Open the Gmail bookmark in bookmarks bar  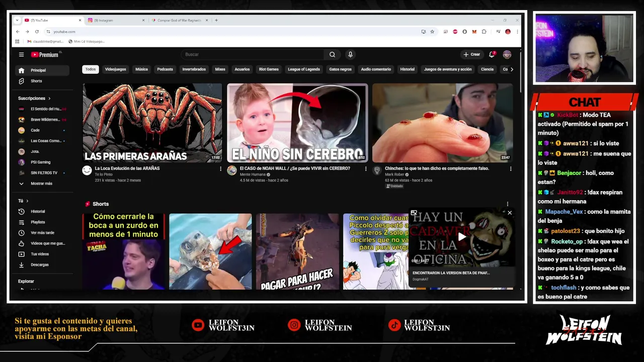coord(45,41)
